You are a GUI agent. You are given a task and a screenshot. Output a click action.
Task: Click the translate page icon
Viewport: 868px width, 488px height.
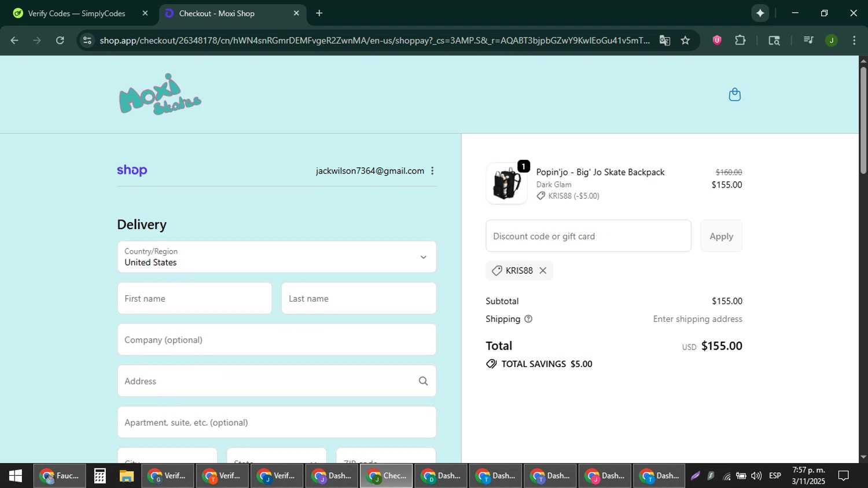pos(665,40)
